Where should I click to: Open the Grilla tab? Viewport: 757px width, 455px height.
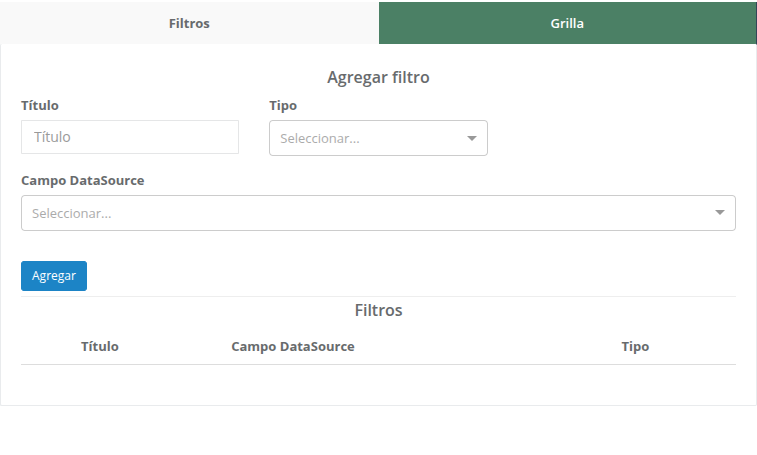coord(567,23)
